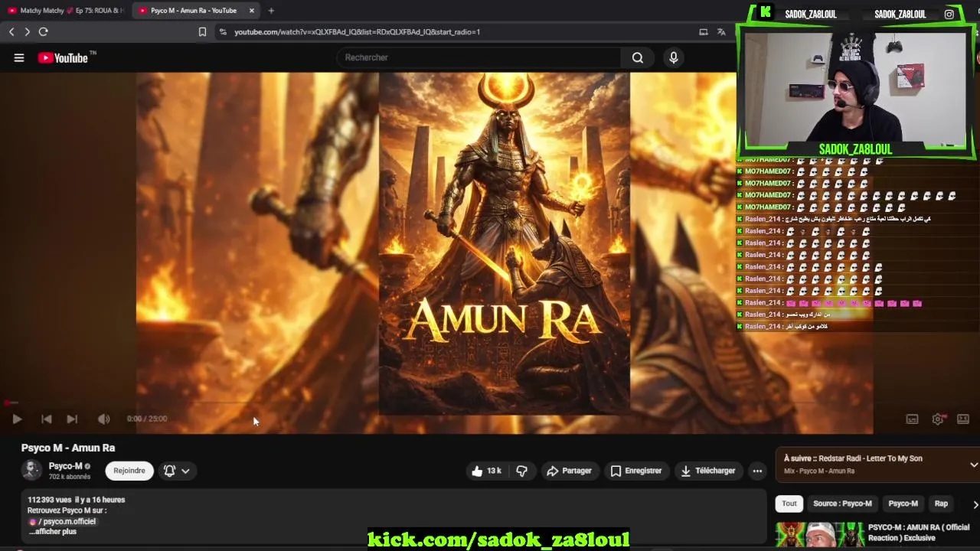980x551 pixels.
Task: Toggle subtitles on the player
Action: 913,419
